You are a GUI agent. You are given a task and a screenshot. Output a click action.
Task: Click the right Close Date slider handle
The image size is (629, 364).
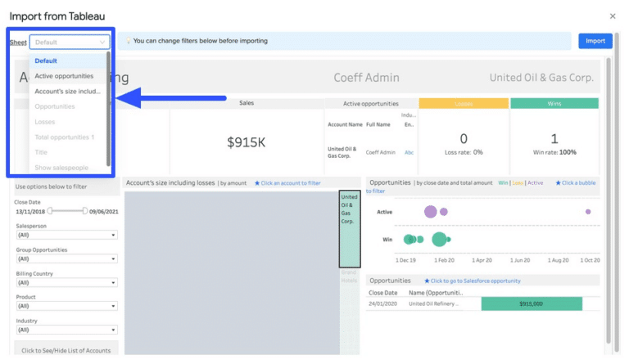click(x=84, y=211)
